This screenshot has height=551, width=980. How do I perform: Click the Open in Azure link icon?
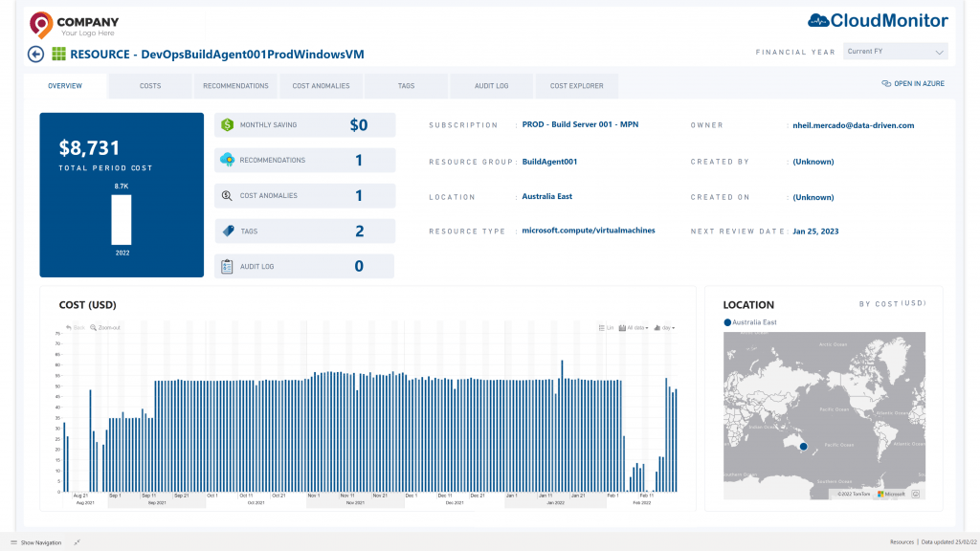886,84
